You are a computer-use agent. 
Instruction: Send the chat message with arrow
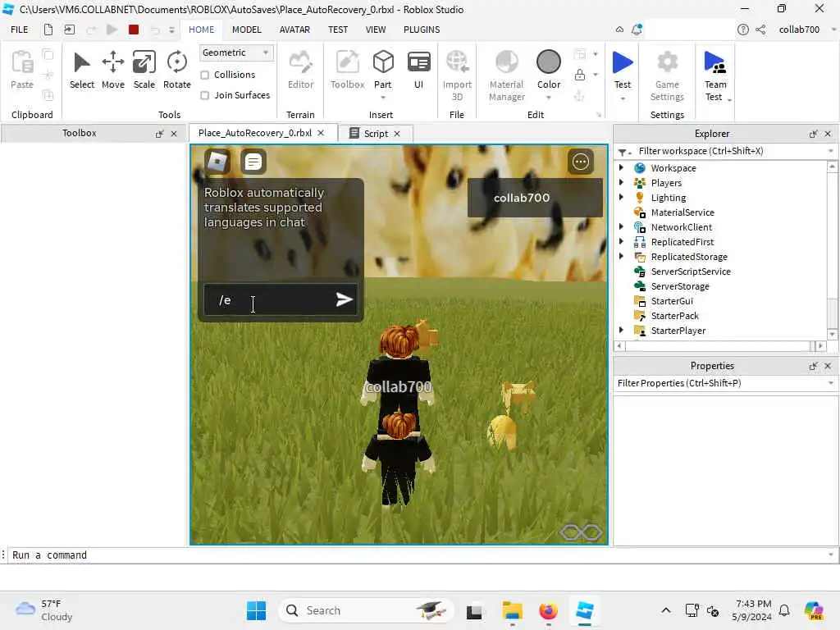point(344,299)
